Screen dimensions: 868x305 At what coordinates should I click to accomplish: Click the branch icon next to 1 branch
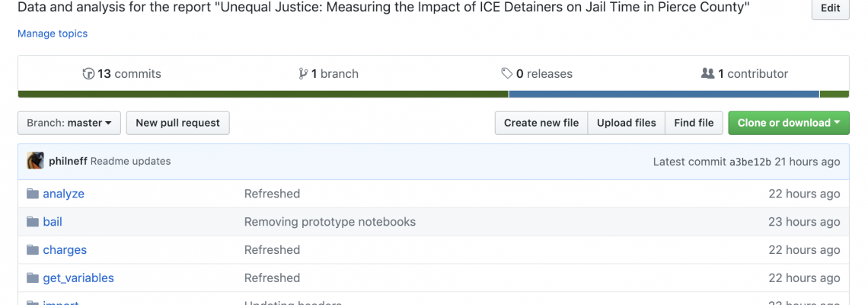pos(303,74)
